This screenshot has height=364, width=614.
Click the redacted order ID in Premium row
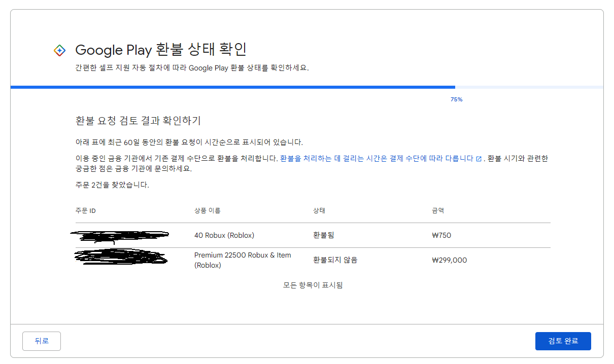120,257
